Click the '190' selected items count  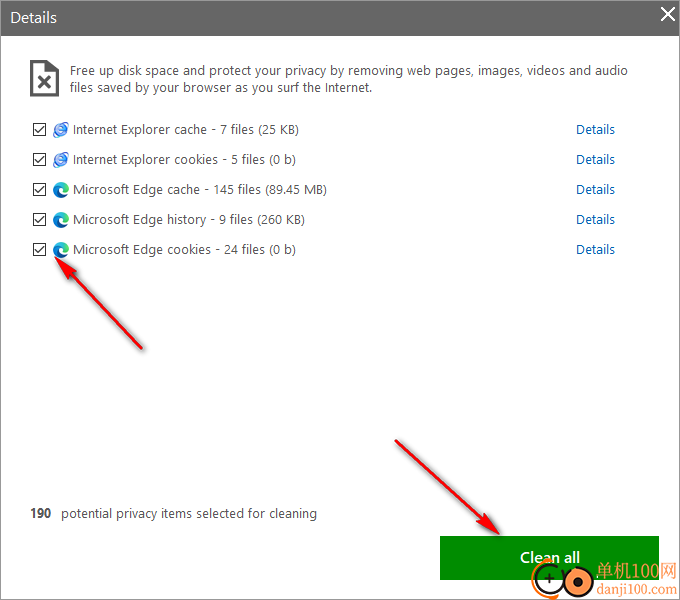pos(40,513)
